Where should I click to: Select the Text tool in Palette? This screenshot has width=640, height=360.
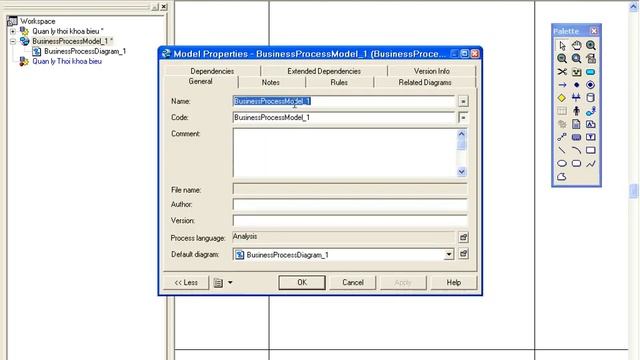click(591, 137)
